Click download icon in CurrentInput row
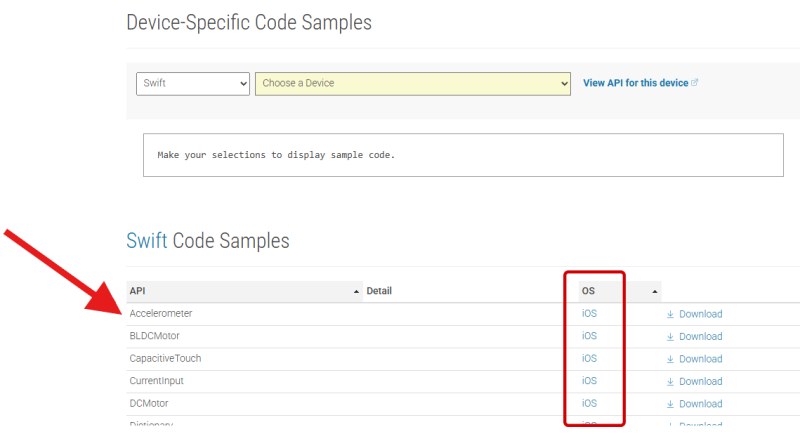 pyautogui.click(x=670, y=381)
